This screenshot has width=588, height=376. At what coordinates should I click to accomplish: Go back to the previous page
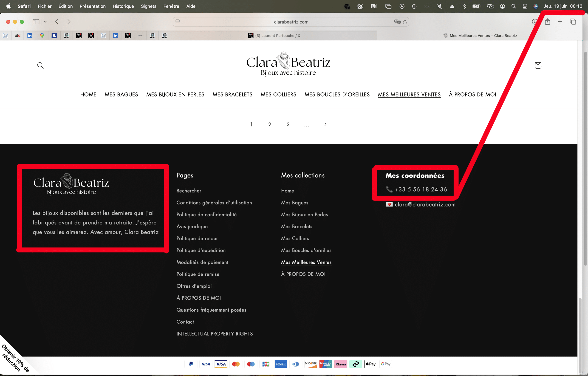point(57,22)
